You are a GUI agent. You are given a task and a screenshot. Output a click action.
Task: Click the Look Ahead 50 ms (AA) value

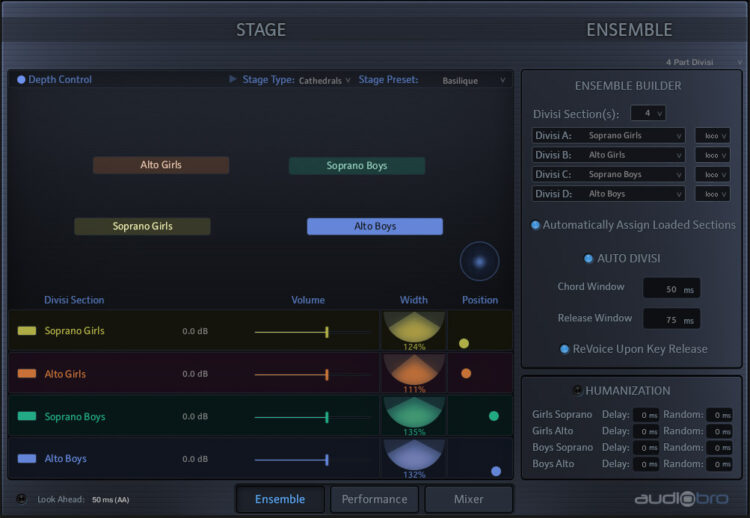coord(110,500)
